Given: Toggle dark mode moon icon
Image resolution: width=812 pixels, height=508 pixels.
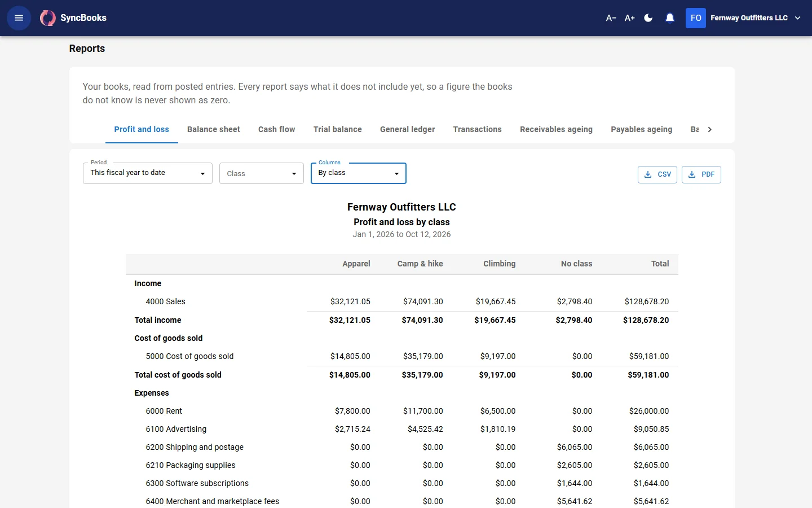Looking at the screenshot, I should [648, 18].
